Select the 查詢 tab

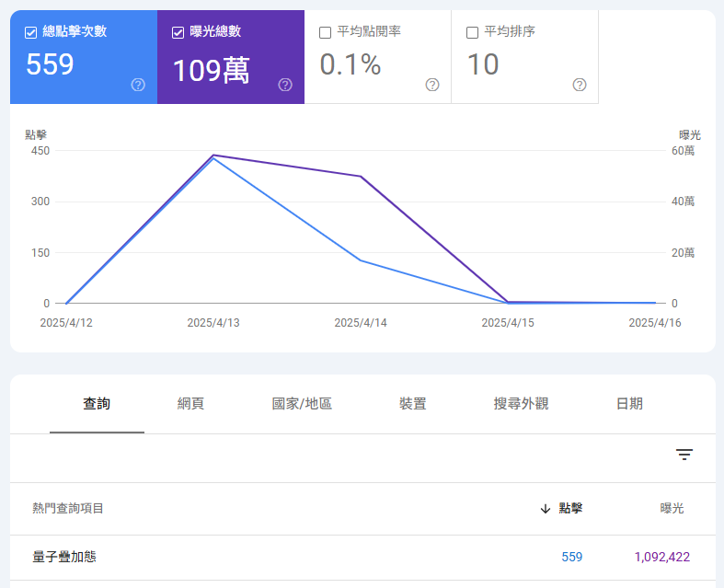[x=97, y=404]
